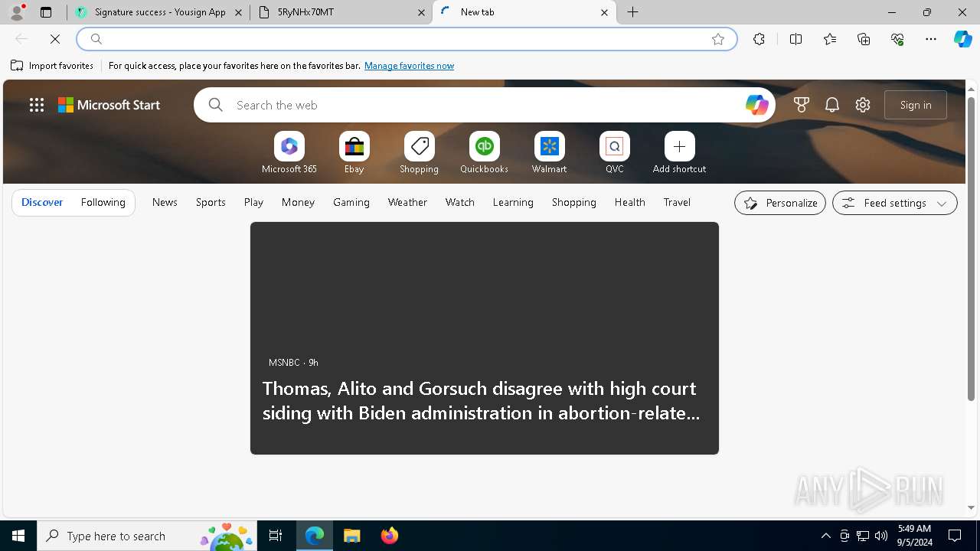Screen dimensions: 980x551
Task: Open the Play category
Action: 253,202
